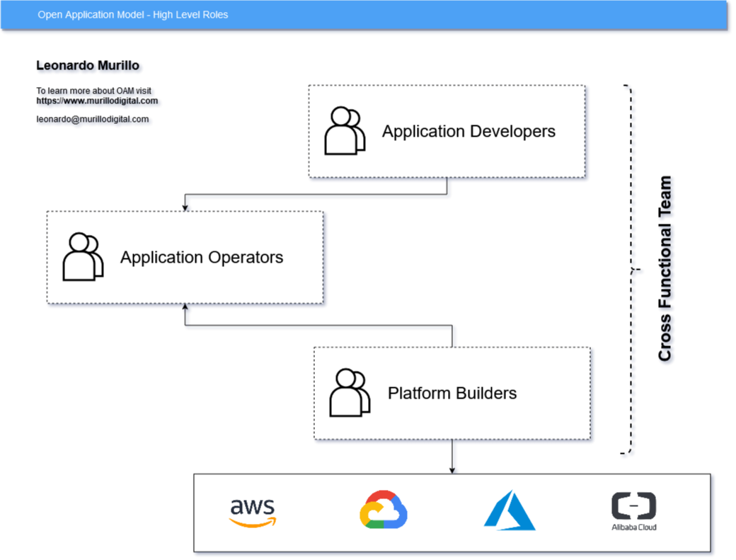Click the leonardo@murillodigital.com email address

coord(93,119)
